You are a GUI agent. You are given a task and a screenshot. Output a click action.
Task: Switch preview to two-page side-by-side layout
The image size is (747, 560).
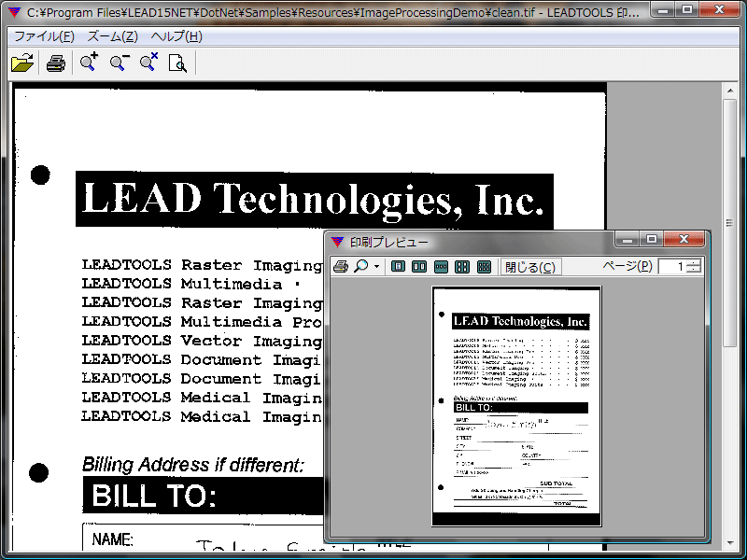pyautogui.click(x=418, y=266)
